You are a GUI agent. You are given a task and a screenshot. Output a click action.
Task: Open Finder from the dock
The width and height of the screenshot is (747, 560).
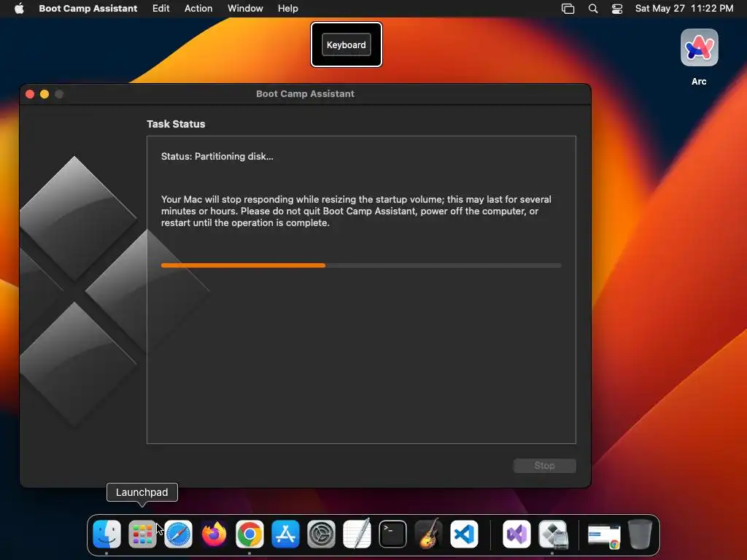pyautogui.click(x=107, y=534)
